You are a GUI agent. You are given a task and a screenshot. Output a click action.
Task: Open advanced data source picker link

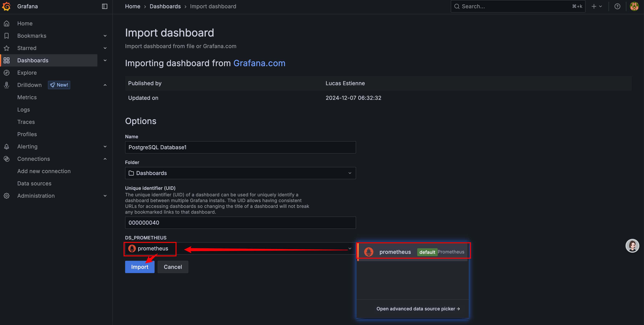(x=418, y=309)
